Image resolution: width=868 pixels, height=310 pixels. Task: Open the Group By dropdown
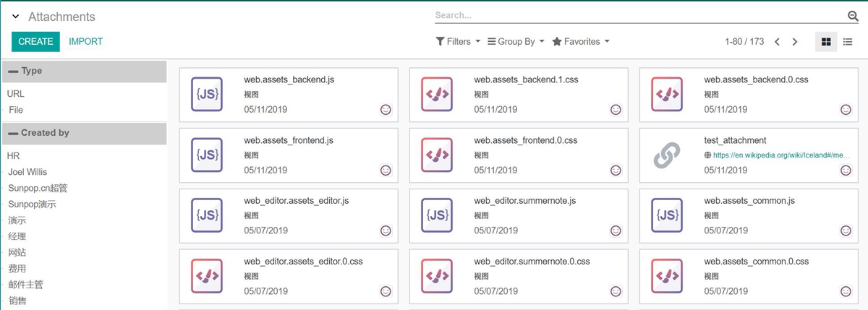[x=516, y=42]
